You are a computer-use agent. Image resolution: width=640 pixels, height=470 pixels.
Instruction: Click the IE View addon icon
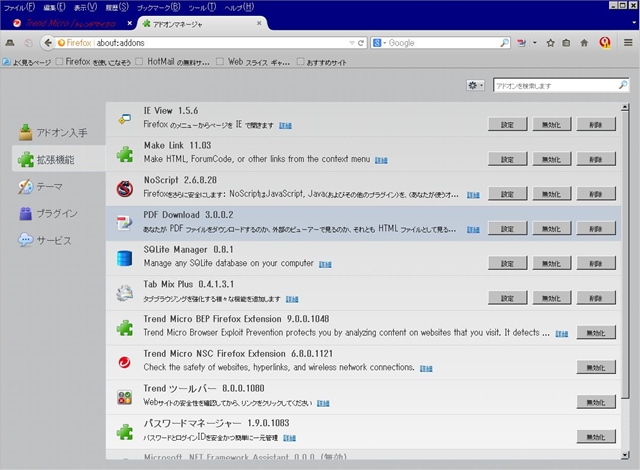(x=124, y=118)
